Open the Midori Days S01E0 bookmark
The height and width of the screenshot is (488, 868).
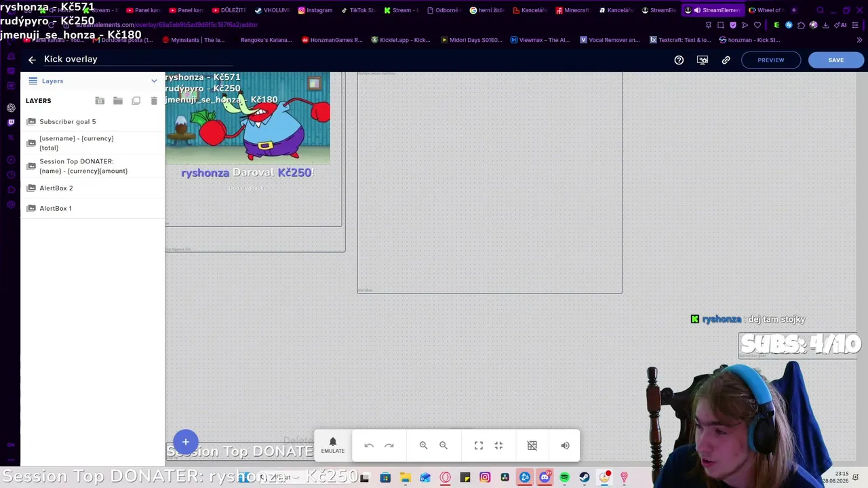click(471, 40)
